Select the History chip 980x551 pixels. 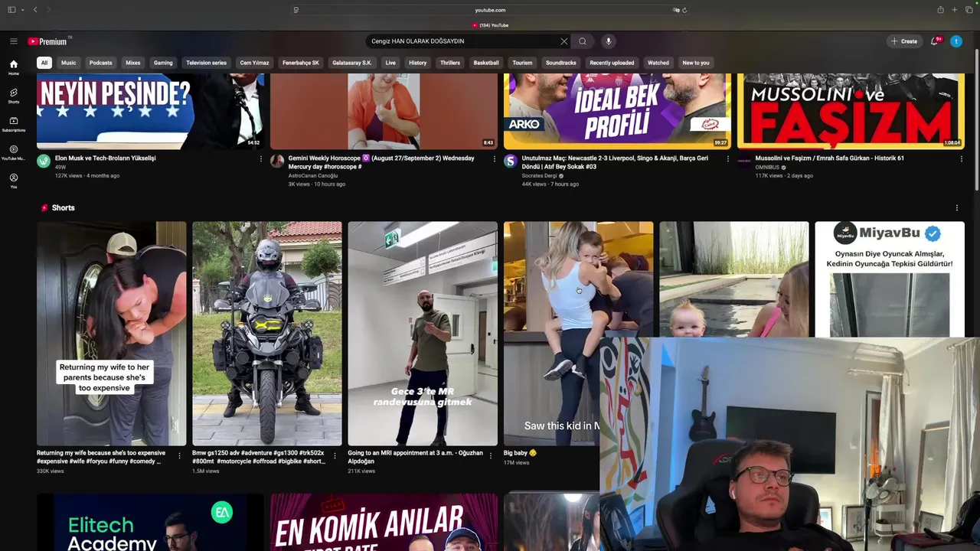[418, 63]
